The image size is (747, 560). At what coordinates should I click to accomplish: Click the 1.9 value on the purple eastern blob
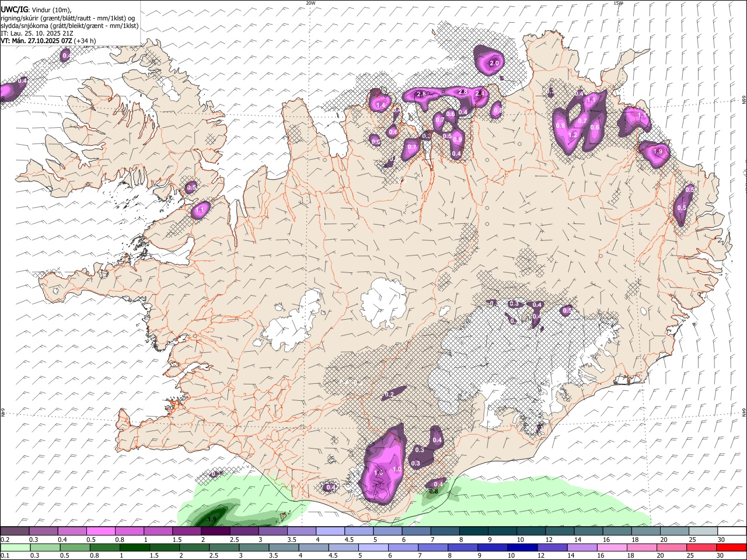658,151
